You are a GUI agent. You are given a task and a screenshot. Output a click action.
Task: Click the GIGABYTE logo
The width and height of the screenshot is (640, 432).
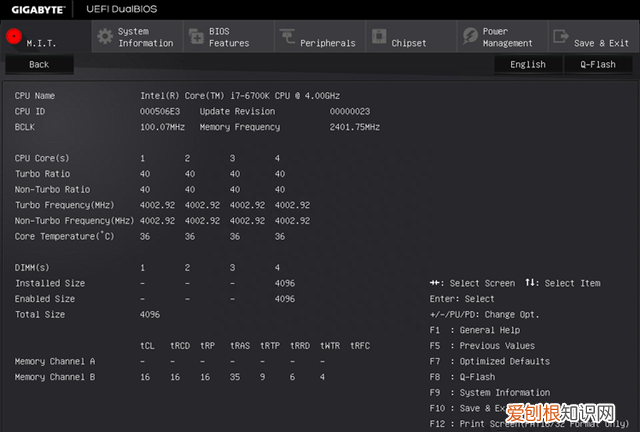[34, 9]
